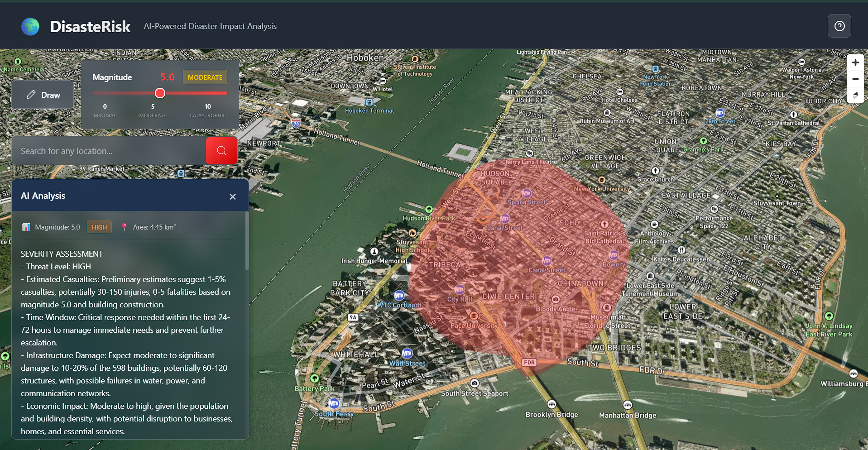Click the red search magnifier button
This screenshot has height=450, width=868.
click(221, 151)
